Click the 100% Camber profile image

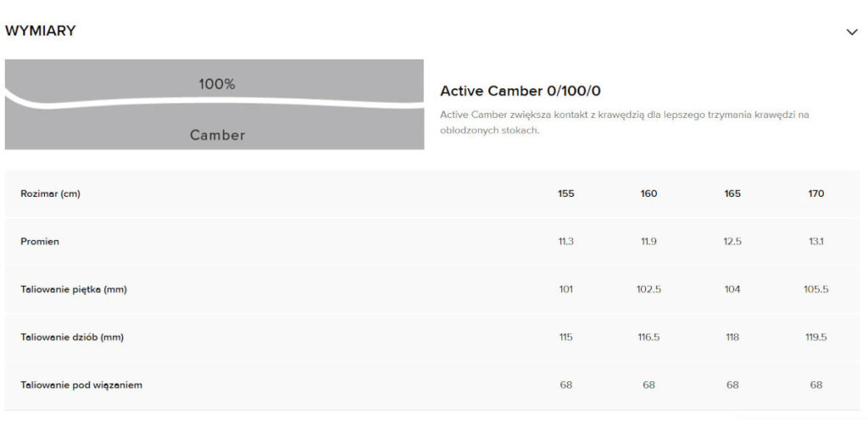pyautogui.click(x=214, y=104)
